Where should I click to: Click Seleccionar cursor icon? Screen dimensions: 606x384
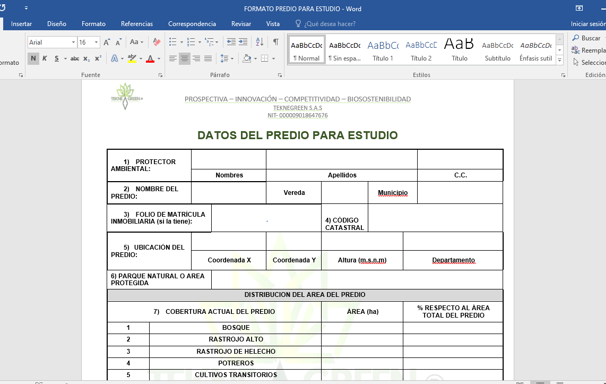(575, 62)
